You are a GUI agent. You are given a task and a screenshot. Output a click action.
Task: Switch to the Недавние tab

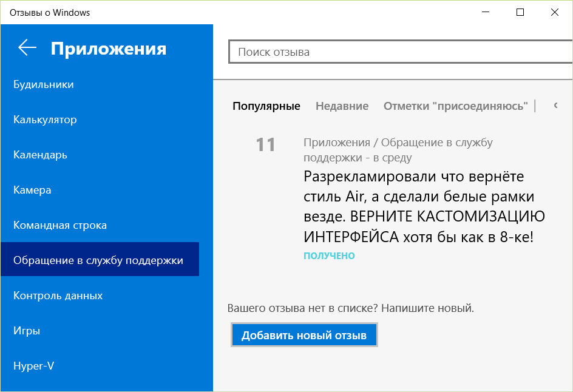click(x=342, y=106)
